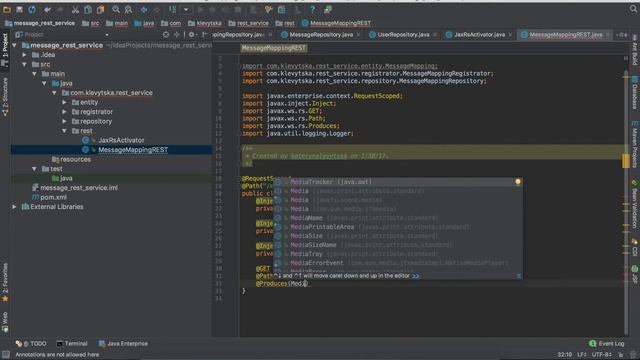Toggle the Structure tool window

click(5, 98)
